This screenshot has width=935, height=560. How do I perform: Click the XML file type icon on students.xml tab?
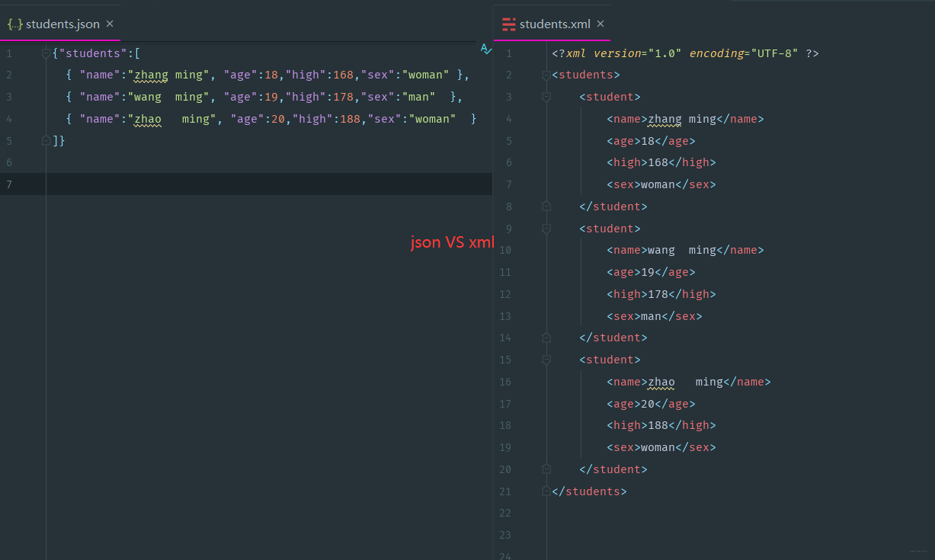[x=509, y=24]
